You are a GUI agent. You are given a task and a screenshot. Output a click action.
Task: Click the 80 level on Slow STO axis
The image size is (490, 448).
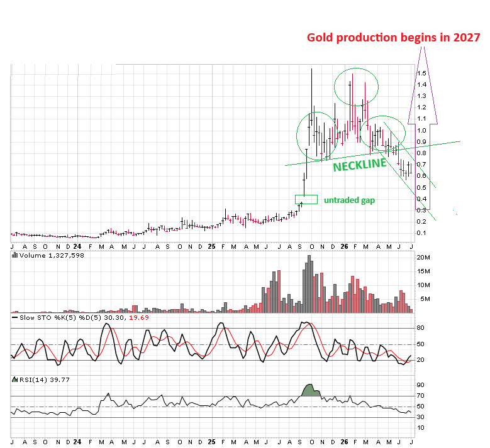point(421,328)
